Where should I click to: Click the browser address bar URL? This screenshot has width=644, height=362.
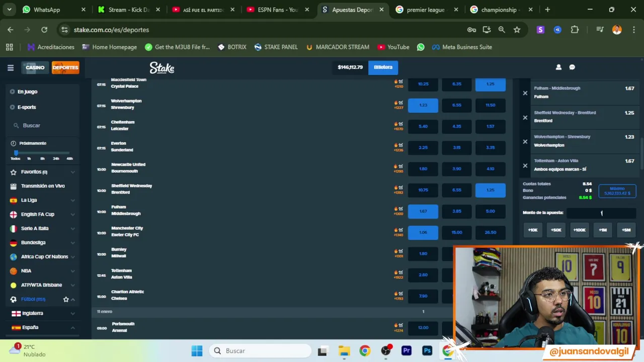111,30
